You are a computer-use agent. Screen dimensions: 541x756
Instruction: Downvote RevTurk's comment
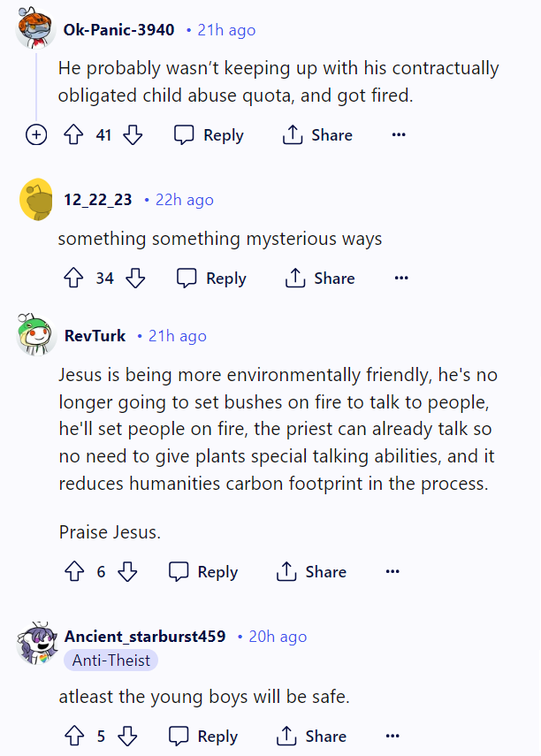127,572
